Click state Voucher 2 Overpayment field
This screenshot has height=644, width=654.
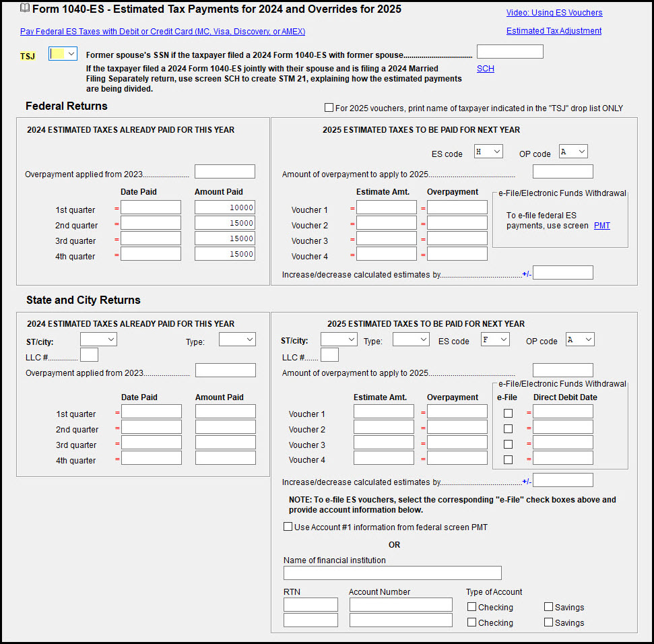point(457,426)
